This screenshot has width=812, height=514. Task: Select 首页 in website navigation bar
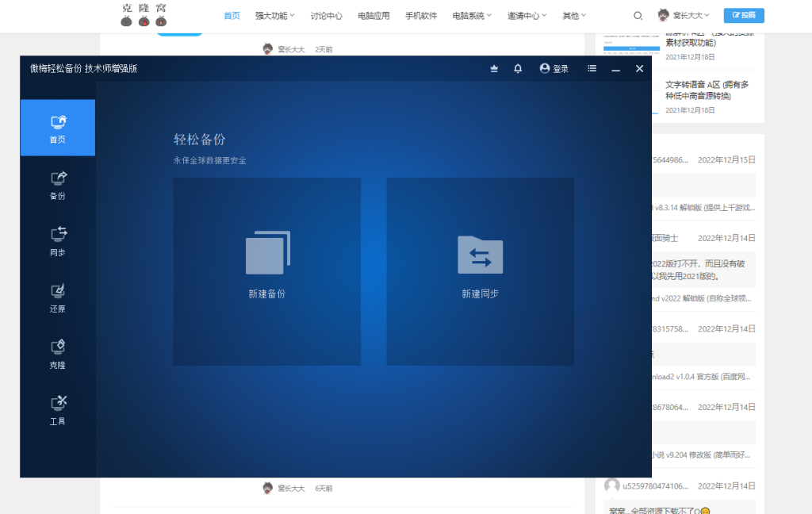click(x=232, y=16)
